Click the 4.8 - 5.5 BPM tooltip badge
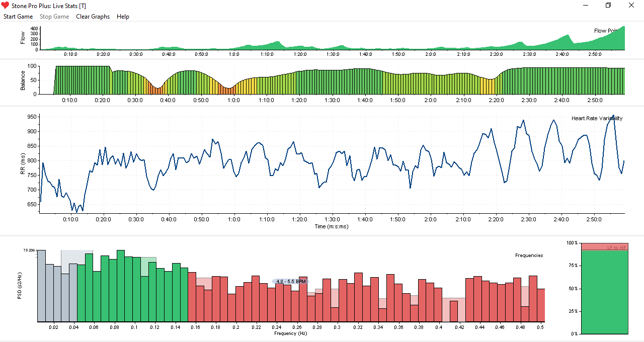644x342 pixels. point(290,281)
